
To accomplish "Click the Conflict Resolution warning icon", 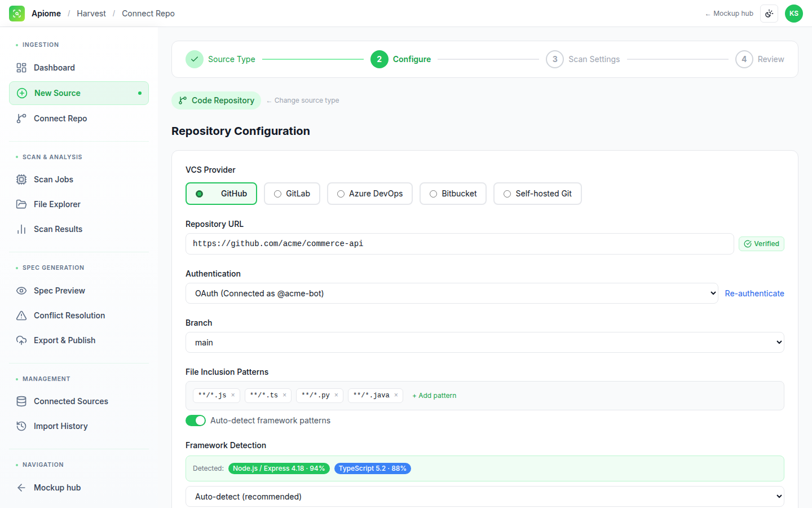I will [x=21, y=316].
